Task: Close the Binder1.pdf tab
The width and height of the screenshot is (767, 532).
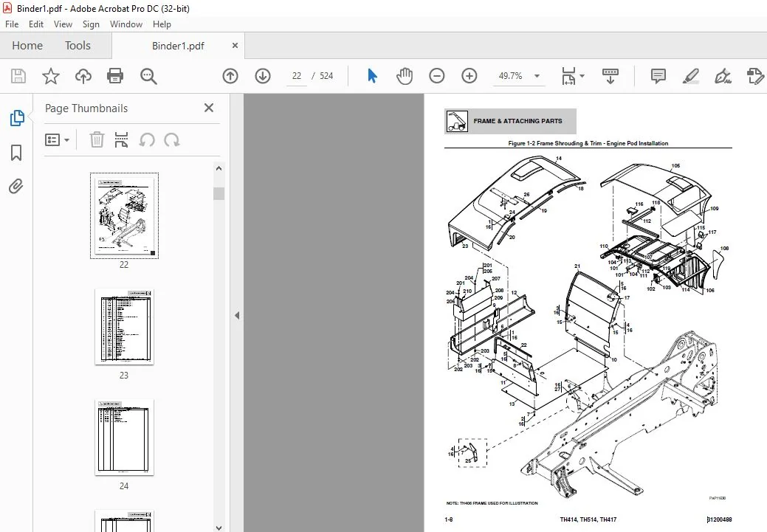Action: pyautogui.click(x=235, y=46)
